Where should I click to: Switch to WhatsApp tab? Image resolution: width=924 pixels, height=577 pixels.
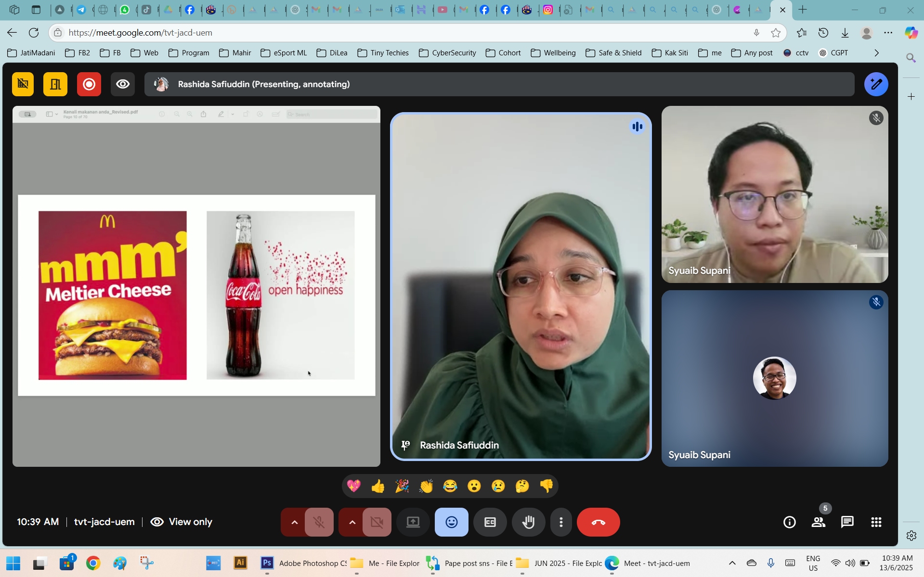coord(125,10)
